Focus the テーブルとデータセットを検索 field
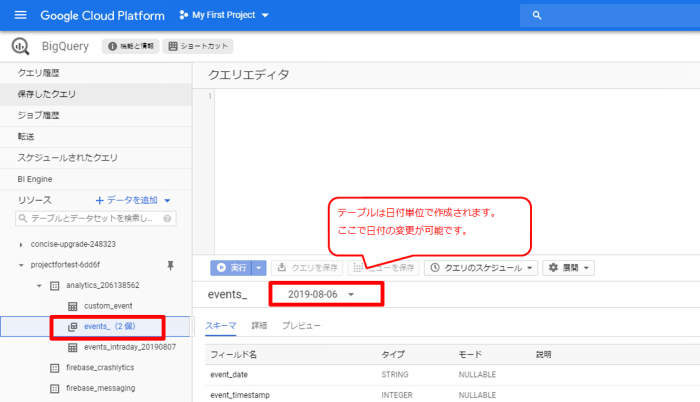 96,218
